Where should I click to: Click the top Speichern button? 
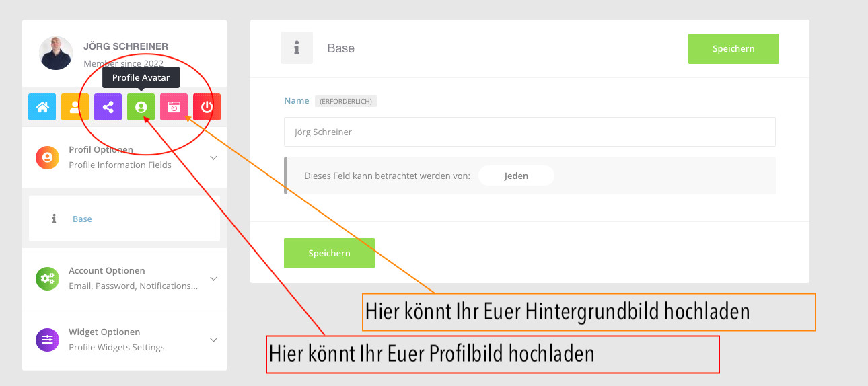pyautogui.click(x=733, y=48)
